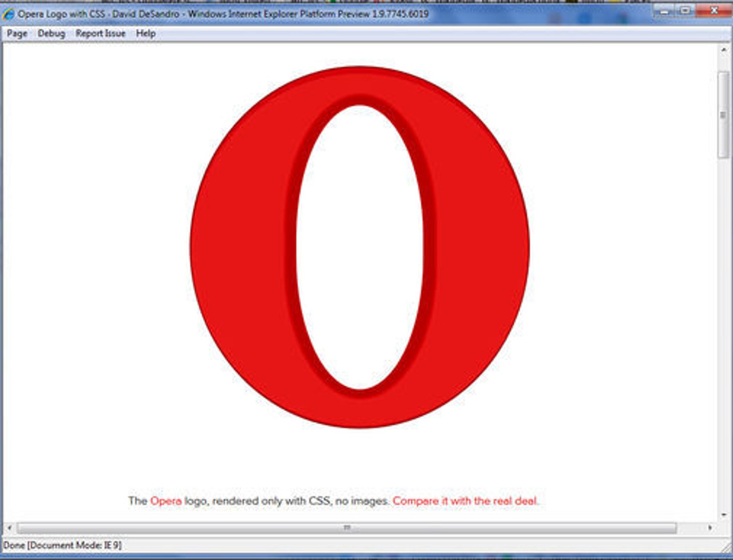Click the horizontal scrollbar right arrow

[x=710, y=528]
